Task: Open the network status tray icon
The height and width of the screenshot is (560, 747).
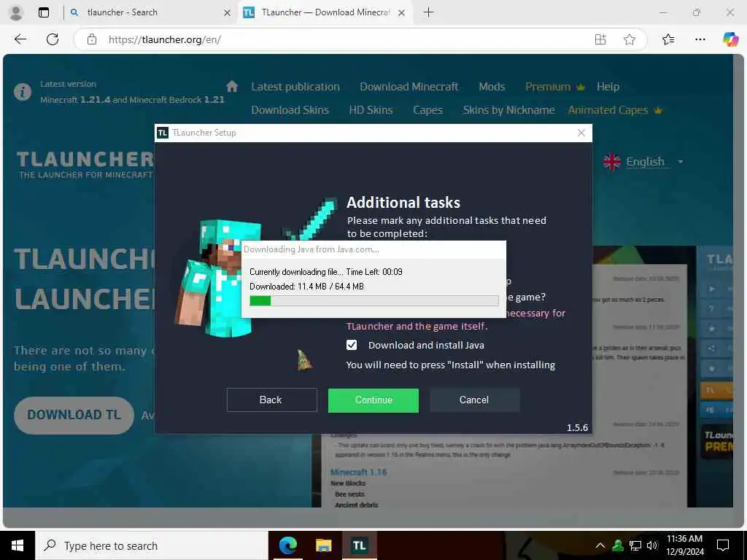Action: [x=635, y=545]
